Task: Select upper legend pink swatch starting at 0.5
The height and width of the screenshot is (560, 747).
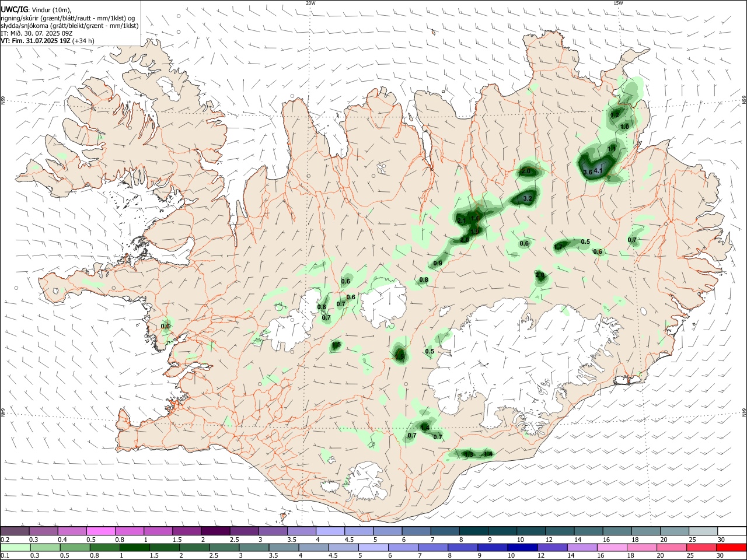Action: [100, 531]
